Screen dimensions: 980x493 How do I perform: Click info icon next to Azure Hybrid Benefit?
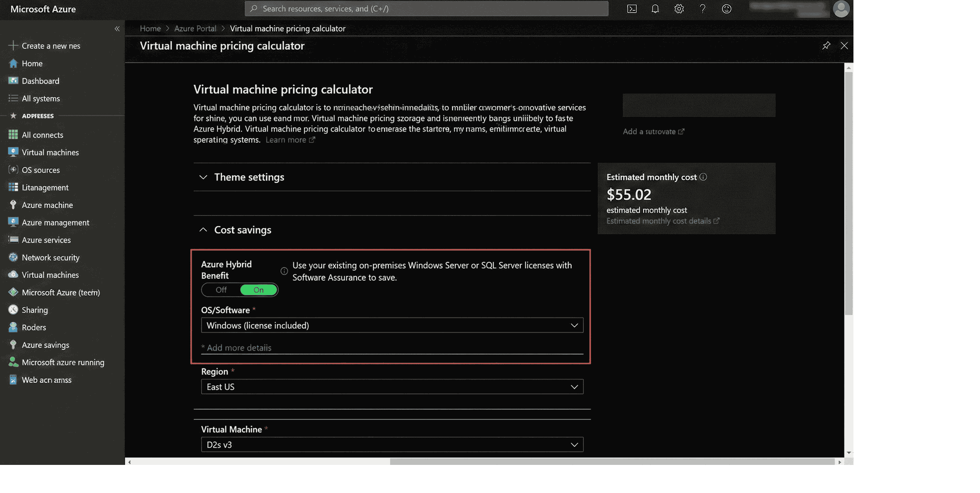point(284,271)
